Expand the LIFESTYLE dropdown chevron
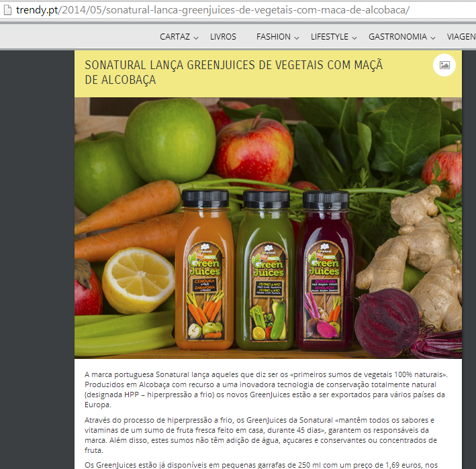476x469 pixels. click(354, 38)
